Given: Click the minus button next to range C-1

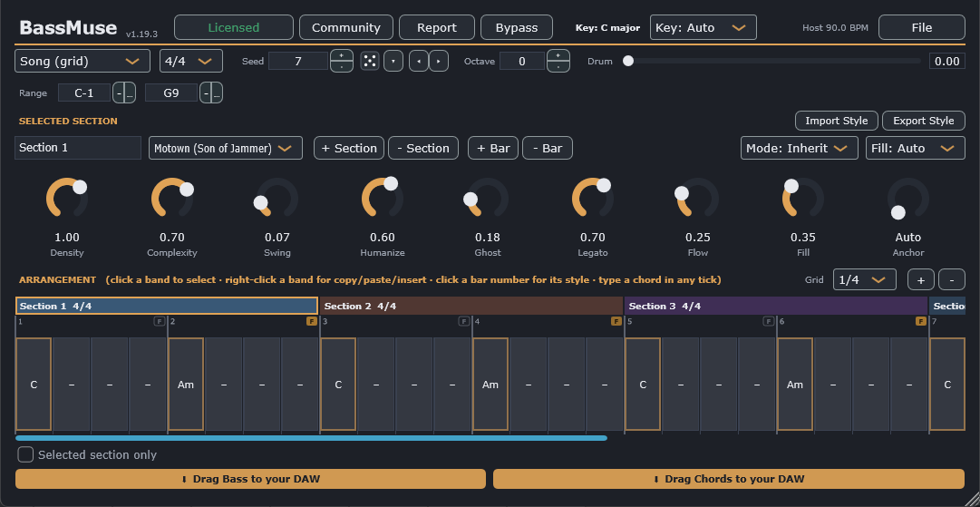Looking at the screenshot, I should coord(118,93).
